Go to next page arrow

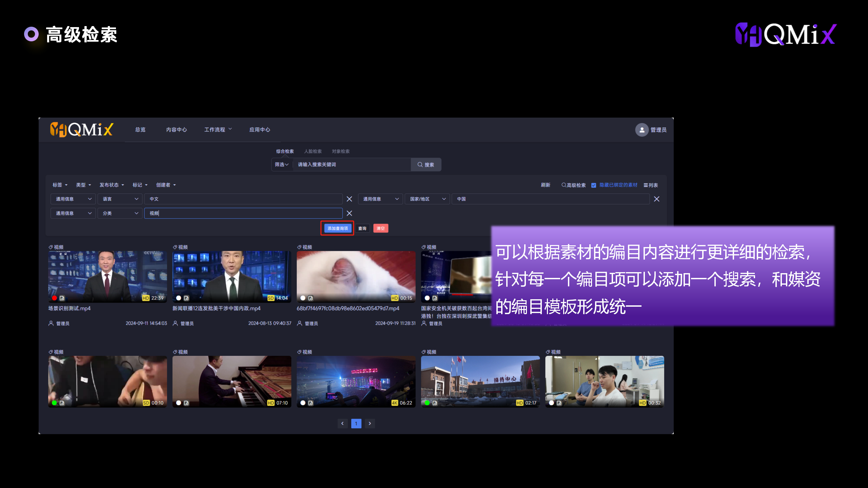[370, 423]
